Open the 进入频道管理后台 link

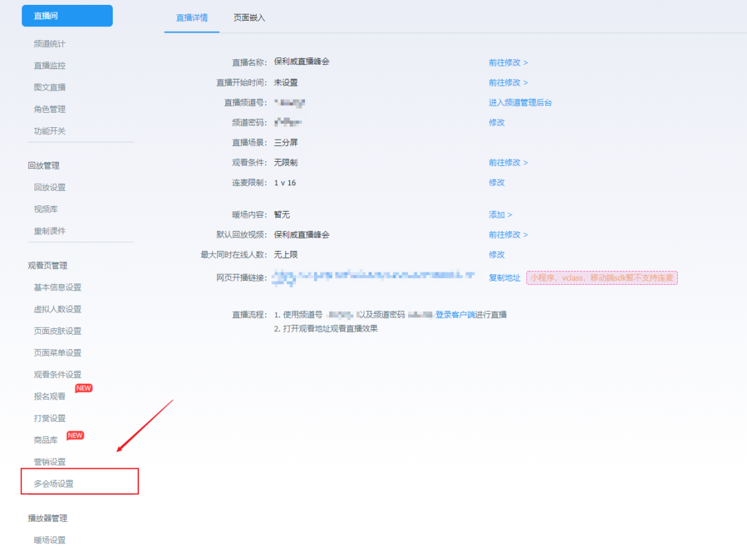520,102
